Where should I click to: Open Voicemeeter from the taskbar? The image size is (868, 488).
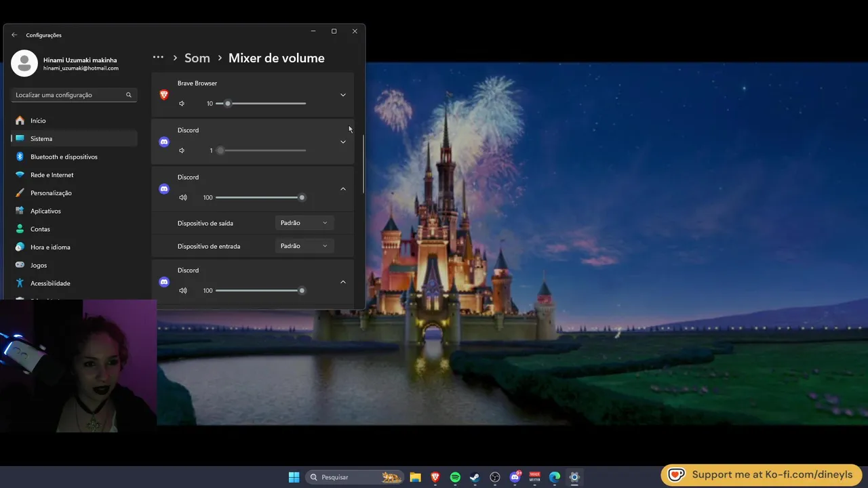[534, 477]
